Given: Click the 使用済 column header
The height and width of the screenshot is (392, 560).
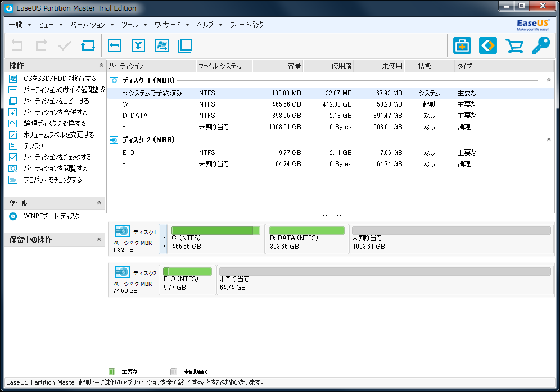Looking at the screenshot, I should pyautogui.click(x=328, y=66).
